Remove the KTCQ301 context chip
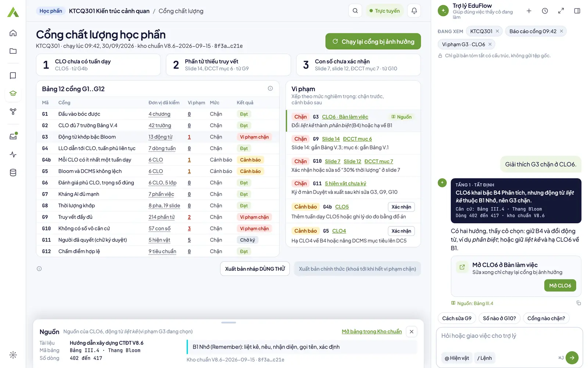Image resolution: width=588 pixels, height=368 pixels. 497,31
